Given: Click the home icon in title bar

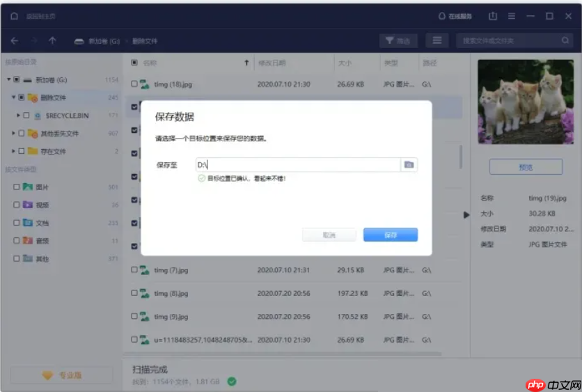Looking at the screenshot, I should click(x=14, y=16).
